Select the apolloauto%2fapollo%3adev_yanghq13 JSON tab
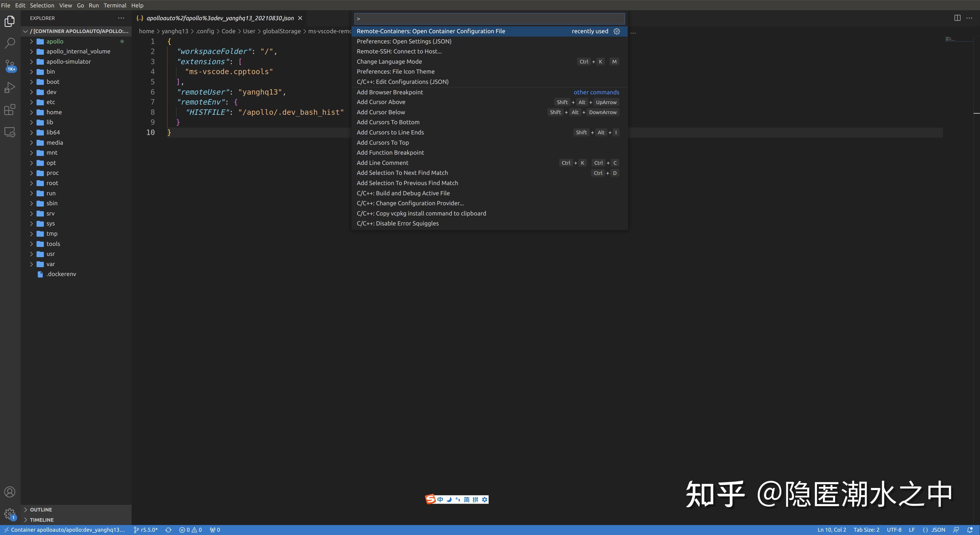Screen dimensions: 980x535 [x=217, y=18]
